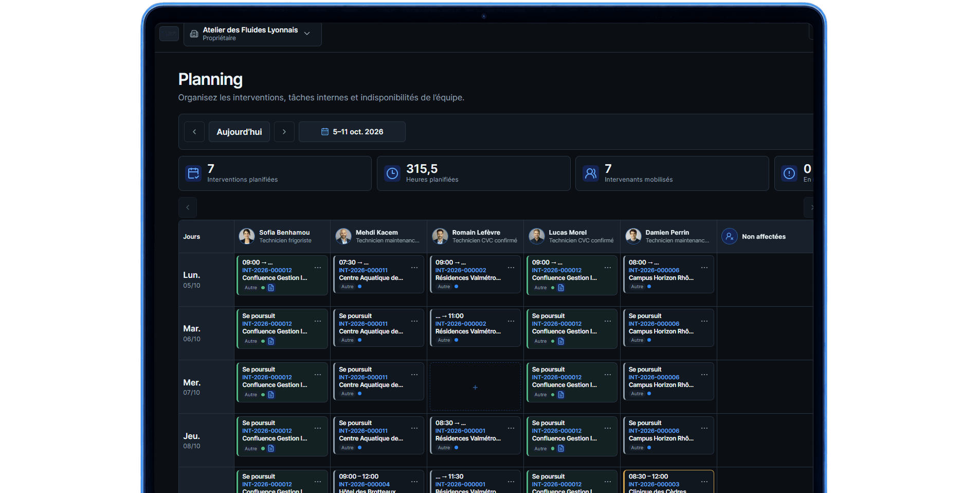Open Centre Aquatique card on Mehdi's Wednesday
The height and width of the screenshot is (493, 980).
[378, 381]
